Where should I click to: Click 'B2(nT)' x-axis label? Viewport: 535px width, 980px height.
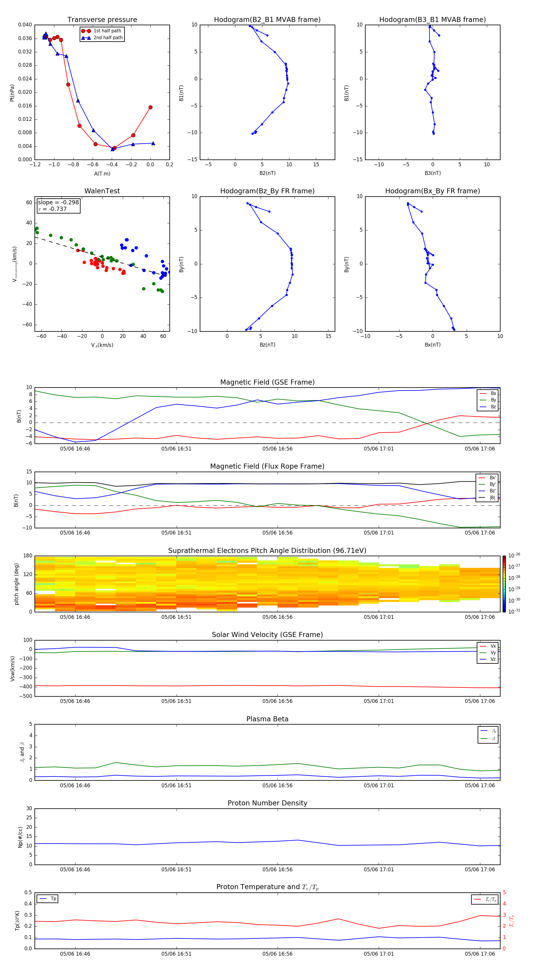coord(267,173)
